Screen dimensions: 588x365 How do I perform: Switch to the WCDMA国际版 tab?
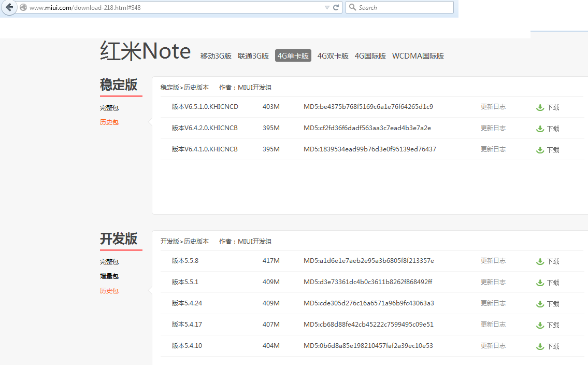coord(418,56)
